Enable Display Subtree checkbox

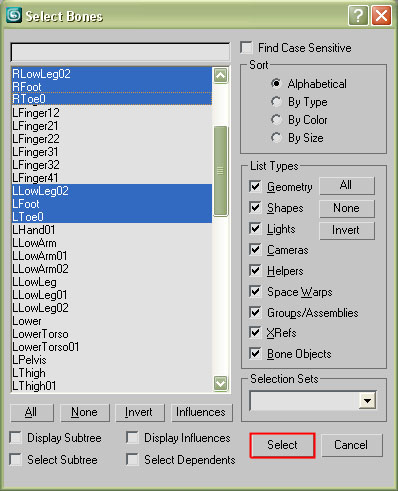(x=16, y=437)
